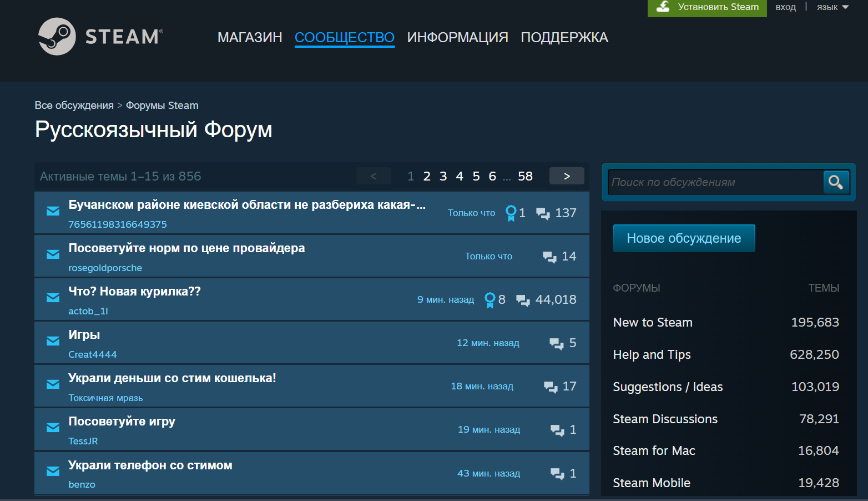Click award ribbon icon on Бучанском topic
Viewport: 868px width, 501px height.
[x=511, y=213]
